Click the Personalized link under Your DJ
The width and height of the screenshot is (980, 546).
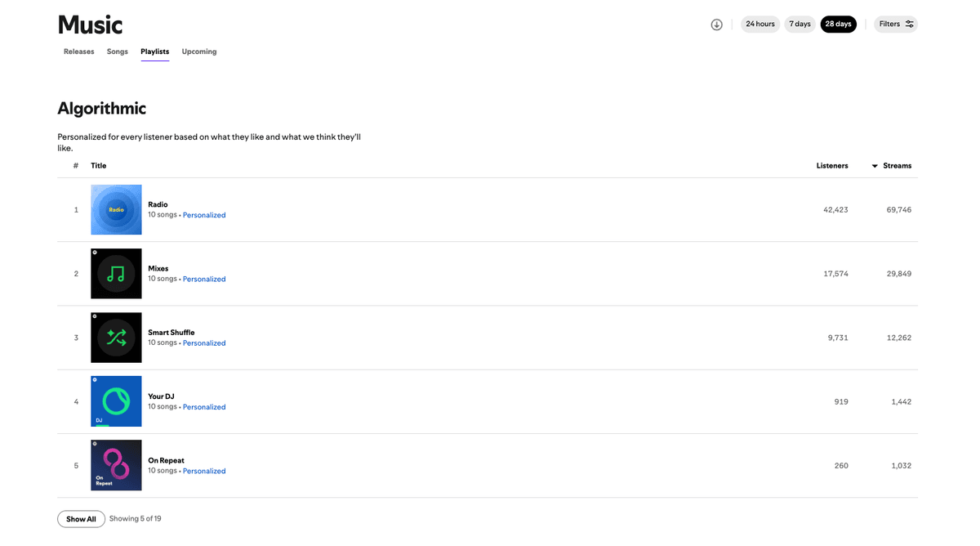(204, 407)
